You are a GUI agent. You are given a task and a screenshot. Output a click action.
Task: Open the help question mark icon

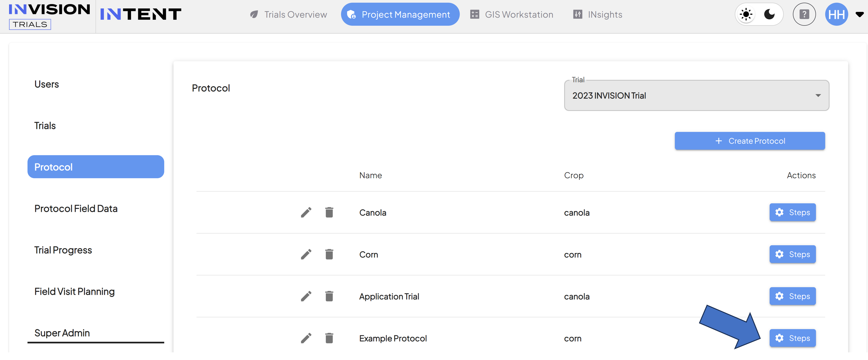point(804,14)
